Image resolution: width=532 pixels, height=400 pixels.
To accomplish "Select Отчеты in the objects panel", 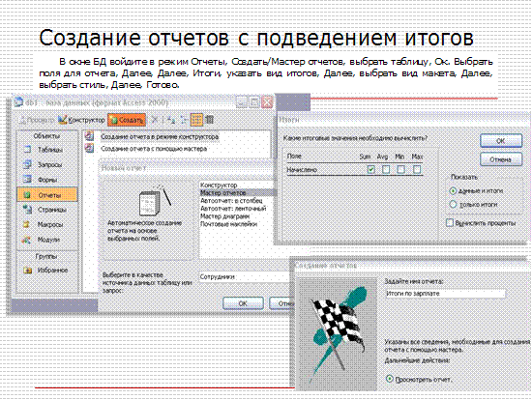I will tap(46, 195).
